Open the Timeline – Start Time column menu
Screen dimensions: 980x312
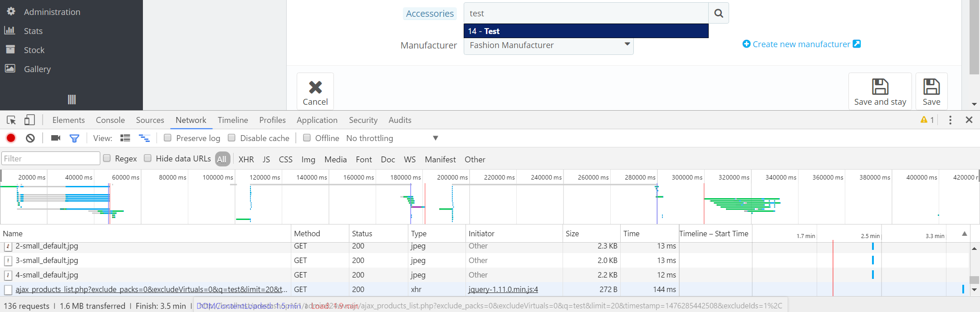pyautogui.click(x=714, y=234)
